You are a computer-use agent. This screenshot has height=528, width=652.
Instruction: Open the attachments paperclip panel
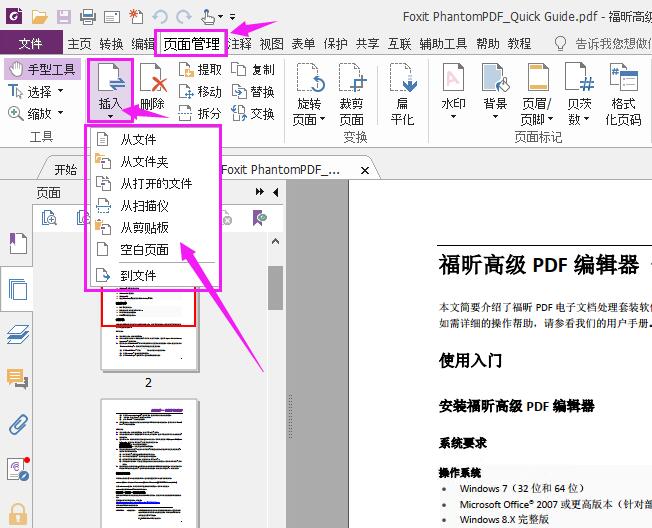click(17, 423)
